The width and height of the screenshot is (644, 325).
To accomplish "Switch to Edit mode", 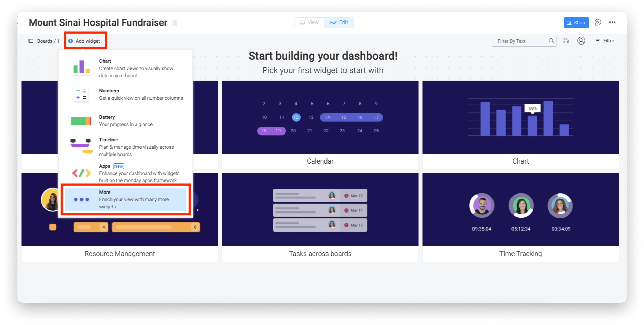I will pyautogui.click(x=339, y=22).
